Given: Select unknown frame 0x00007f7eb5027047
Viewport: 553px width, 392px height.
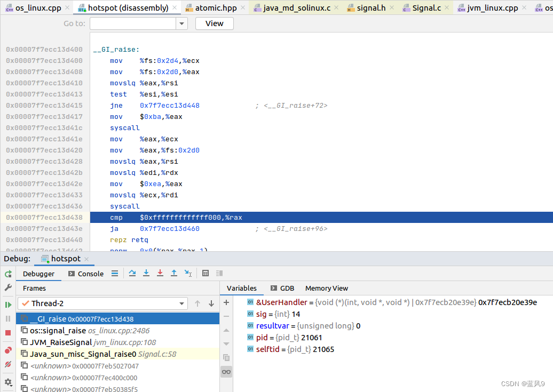Looking at the screenshot, I should tap(117, 366).
